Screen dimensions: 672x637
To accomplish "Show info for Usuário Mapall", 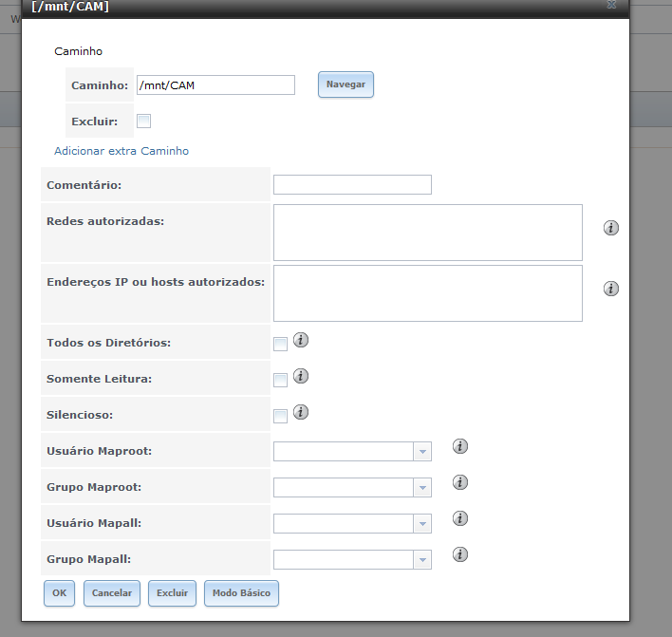I will (459, 518).
